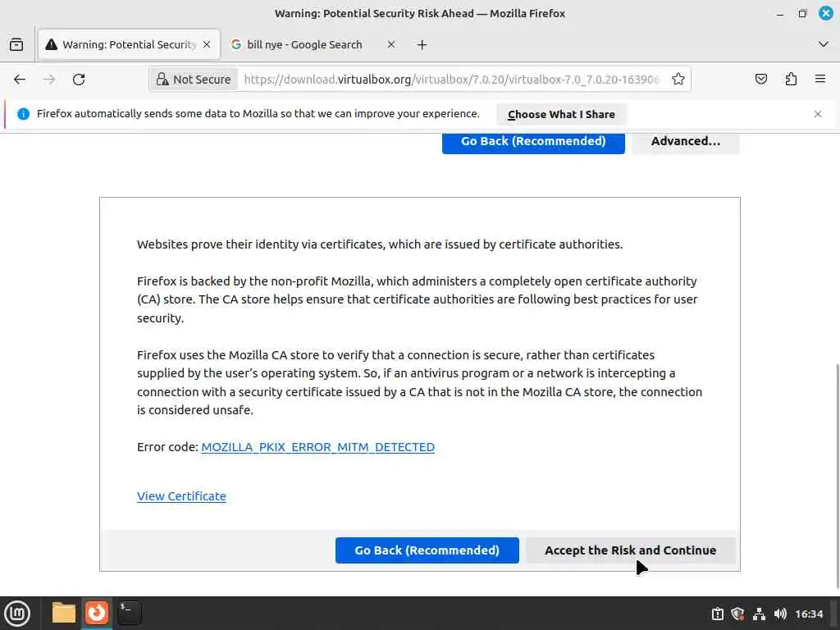Switch to the Warning: Potential Security tab
This screenshot has height=630, width=840.
(129, 44)
